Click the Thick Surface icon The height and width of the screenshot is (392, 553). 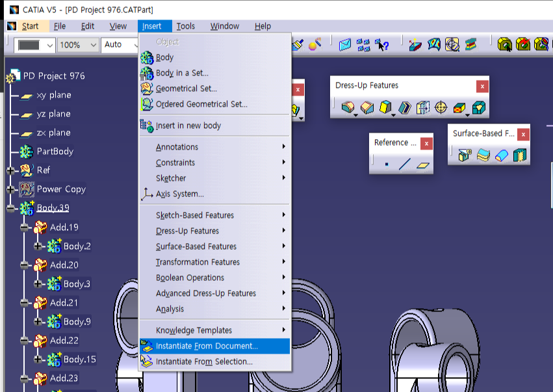(x=483, y=155)
